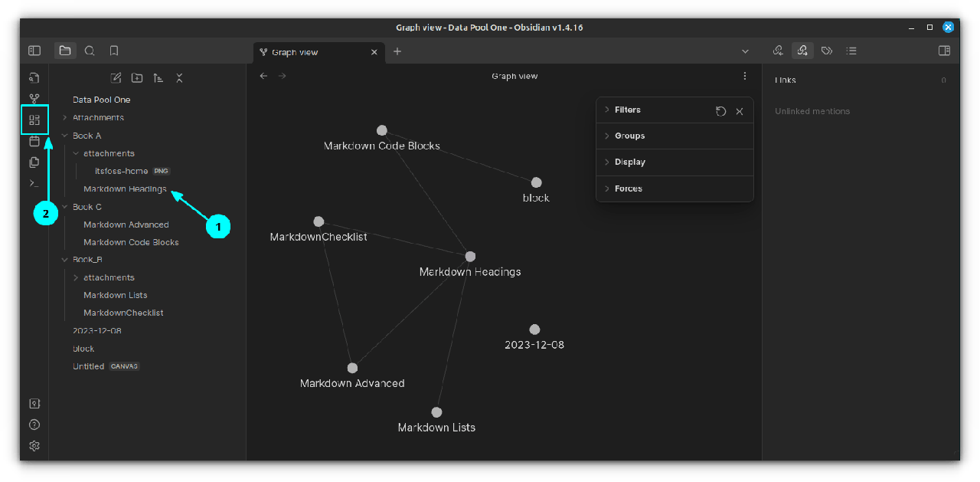Change sort order in file explorer
The image size is (980, 482).
[x=158, y=77]
